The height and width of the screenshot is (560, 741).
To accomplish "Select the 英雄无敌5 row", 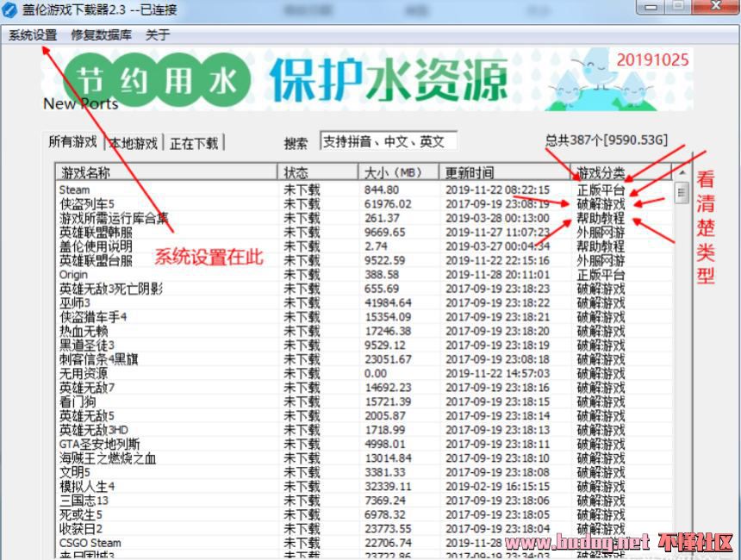I will 364,416.
